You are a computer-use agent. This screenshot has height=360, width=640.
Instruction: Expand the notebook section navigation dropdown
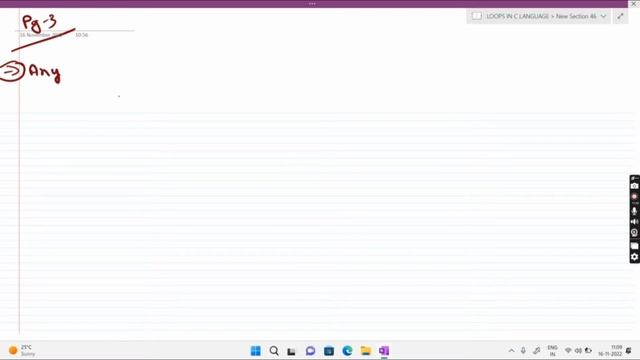[603, 16]
